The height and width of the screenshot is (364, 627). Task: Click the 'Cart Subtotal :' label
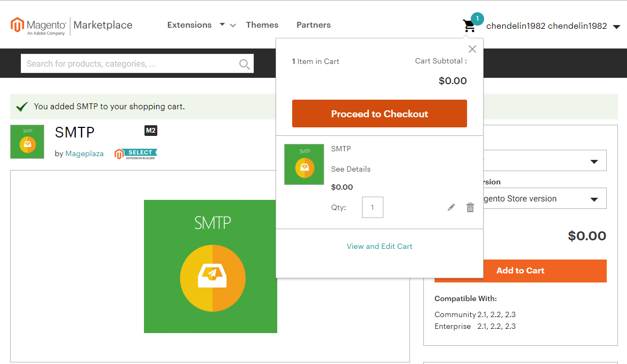pyautogui.click(x=440, y=61)
